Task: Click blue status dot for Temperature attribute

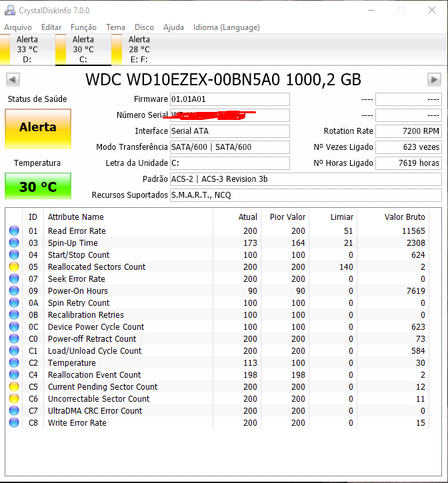Action: [14, 363]
